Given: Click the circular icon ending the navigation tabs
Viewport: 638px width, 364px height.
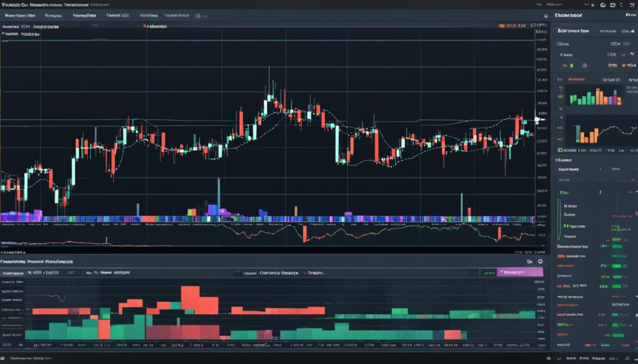Looking at the screenshot, I should pos(198,16).
